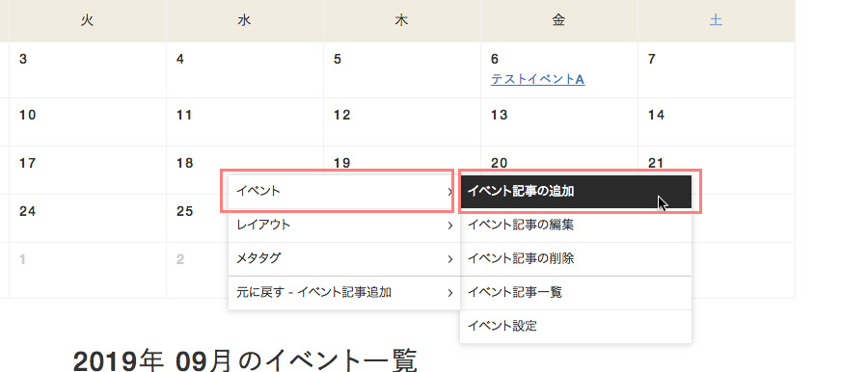Image resolution: width=868 pixels, height=372 pixels.
Task: Expand chevron arrow beside イベント
Action: point(450,192)
